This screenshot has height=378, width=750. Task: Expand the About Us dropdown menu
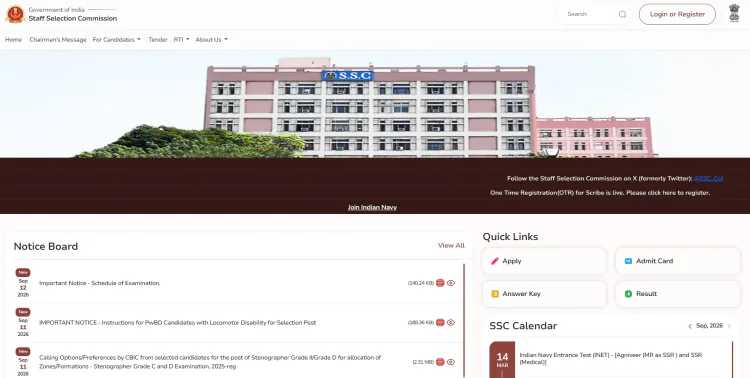click(x=211, y=40)
